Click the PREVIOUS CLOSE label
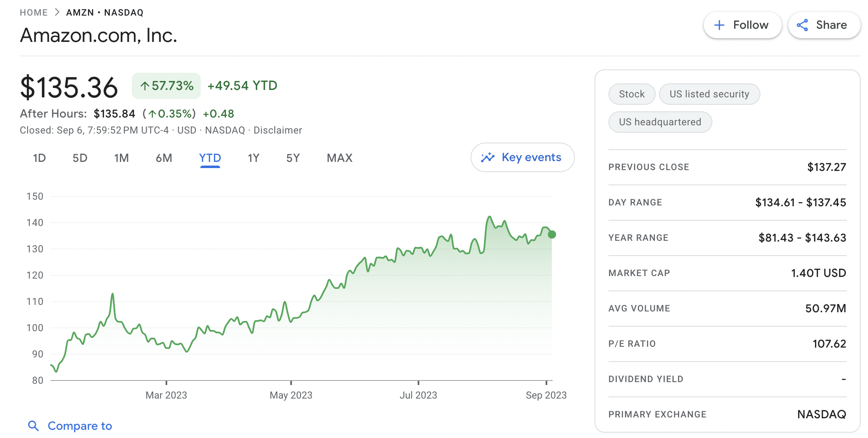 click(x=649, y=167)
